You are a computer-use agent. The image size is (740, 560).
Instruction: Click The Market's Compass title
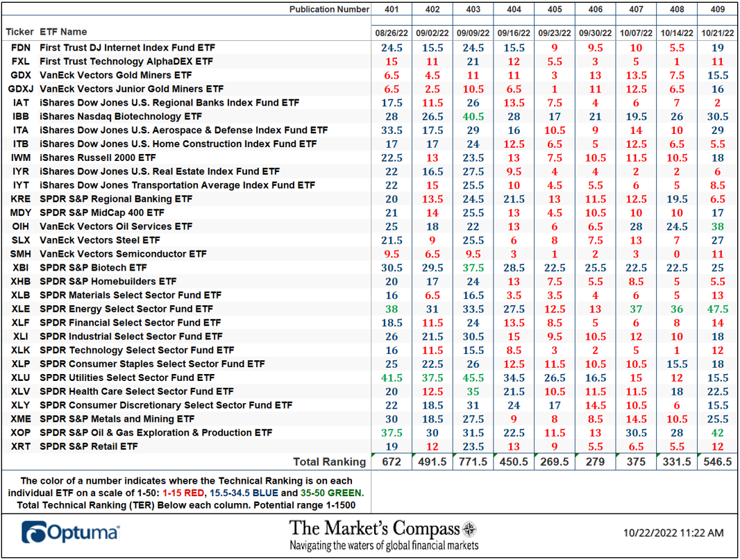374,528
